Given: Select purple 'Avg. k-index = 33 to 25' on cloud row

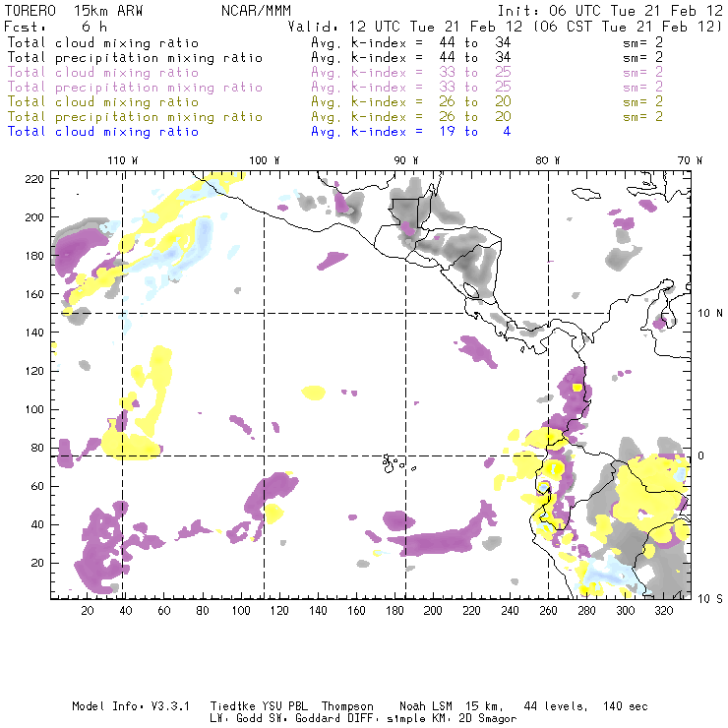Looking at the screenshot, I should (411, 73).
